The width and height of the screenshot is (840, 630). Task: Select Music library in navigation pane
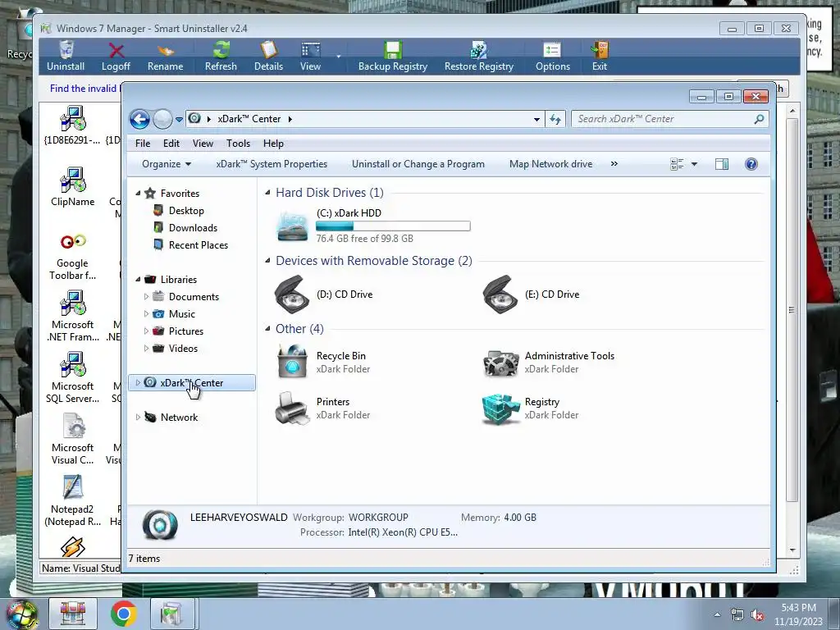[x=181, y=314]
